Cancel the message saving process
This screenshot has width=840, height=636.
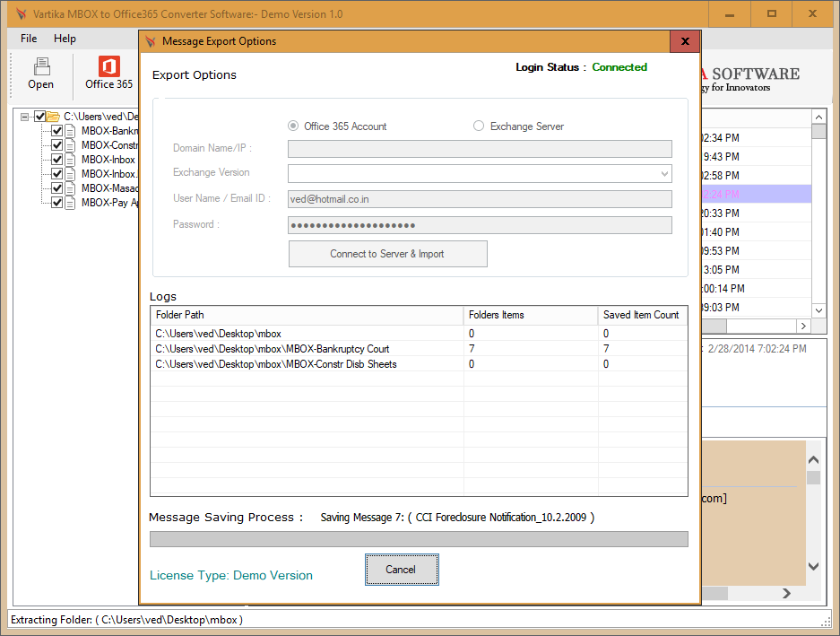coord(402,570)
